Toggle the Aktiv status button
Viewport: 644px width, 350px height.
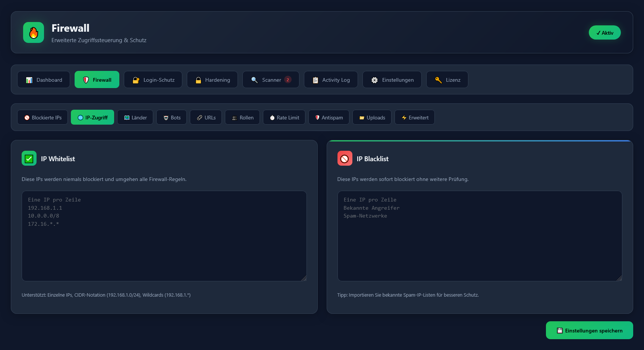[604, 33]
